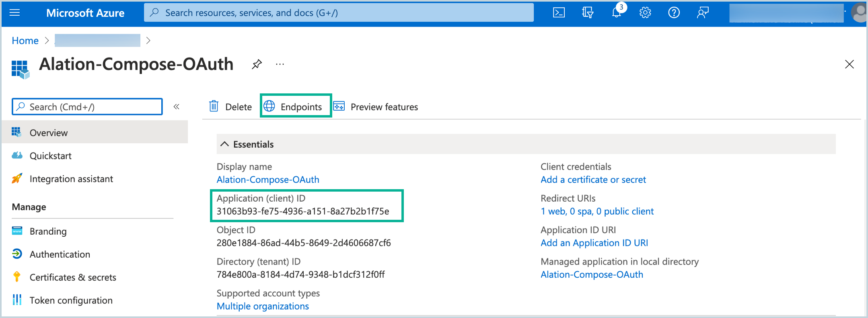The height and width of the screenshot is (318, 868).
Task: Open the Directories and subscriptions filter icon
Action: [x=588, y=13]
